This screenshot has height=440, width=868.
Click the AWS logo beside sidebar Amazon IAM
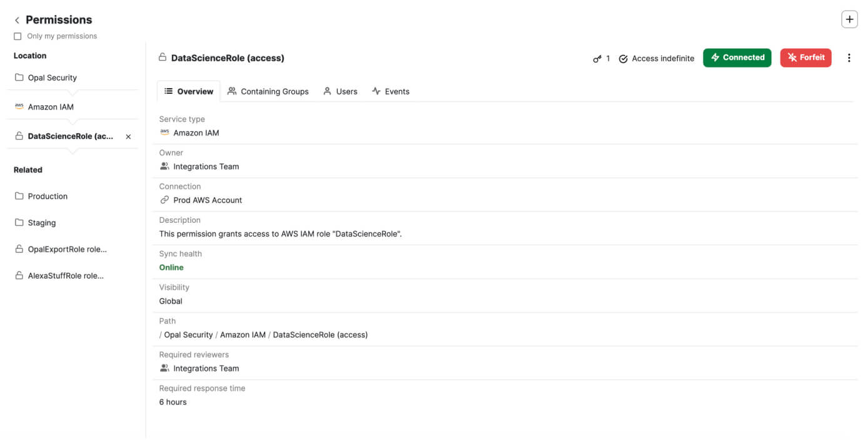coord(19,106)
